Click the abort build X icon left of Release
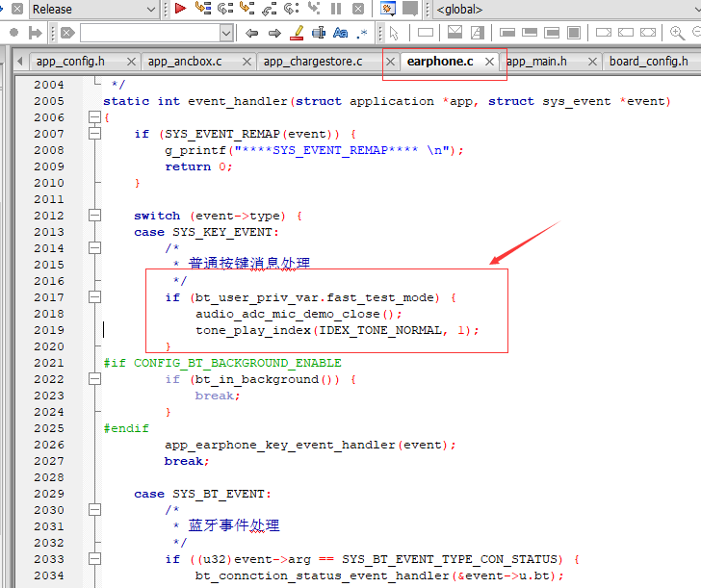The image size is (701, 588). coord(17,9)
